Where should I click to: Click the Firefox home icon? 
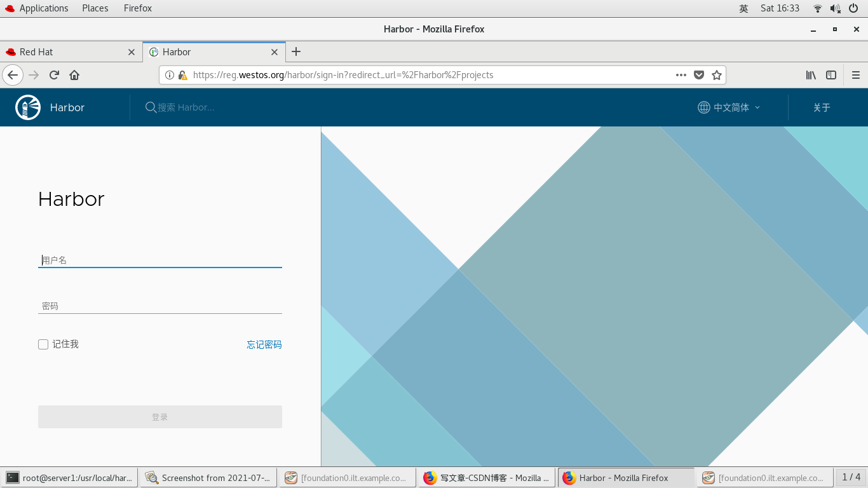point(74,75)
